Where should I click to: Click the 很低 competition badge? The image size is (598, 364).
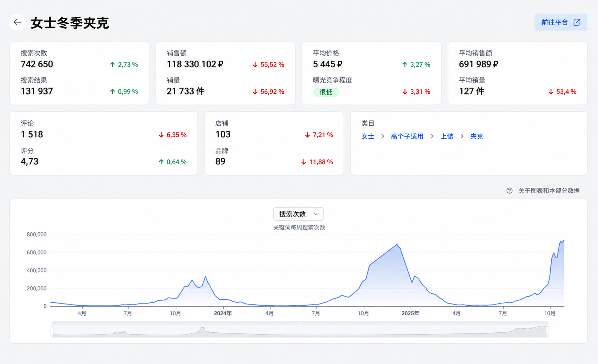[326, 92]
